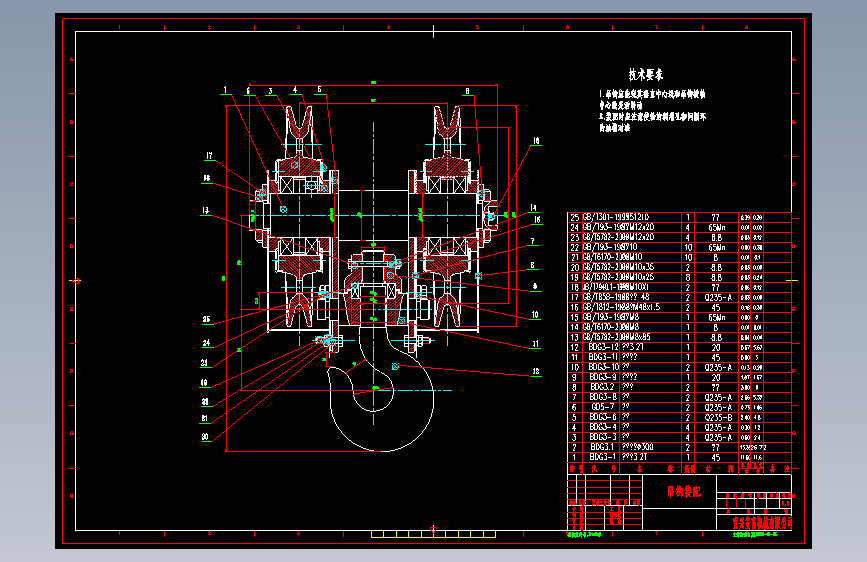The width and height of the screenshot is (867, 562).
Task: Click the green text under the title block's left
Action: coord(584,535)
